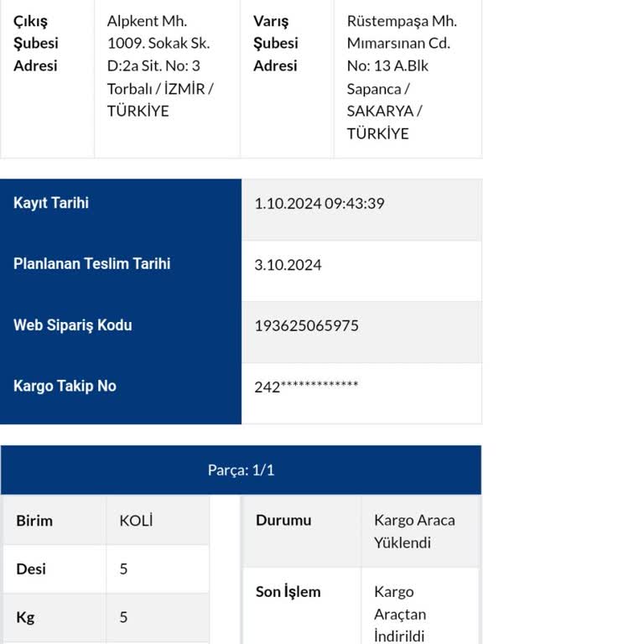644x644 pixels.
Task: Click the Durumu label
Action: tap(283, 520)
